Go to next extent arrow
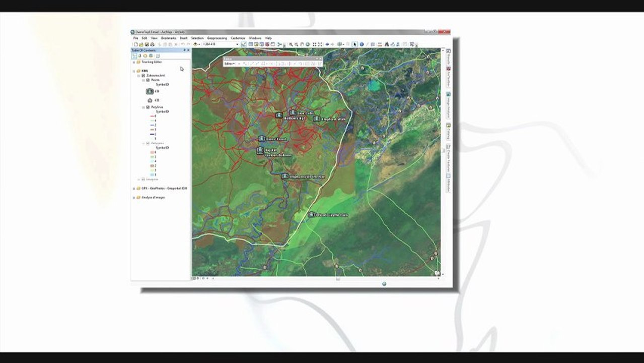 332,44
